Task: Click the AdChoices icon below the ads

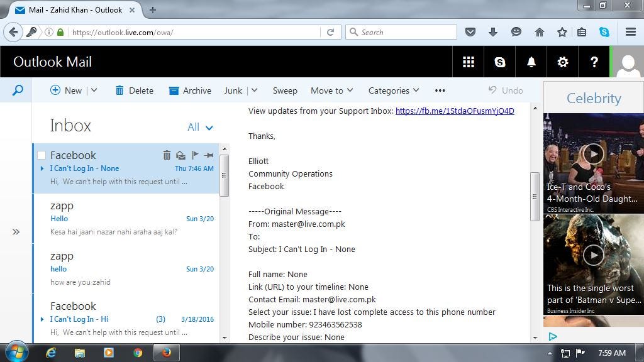Action: click(553, 337)
